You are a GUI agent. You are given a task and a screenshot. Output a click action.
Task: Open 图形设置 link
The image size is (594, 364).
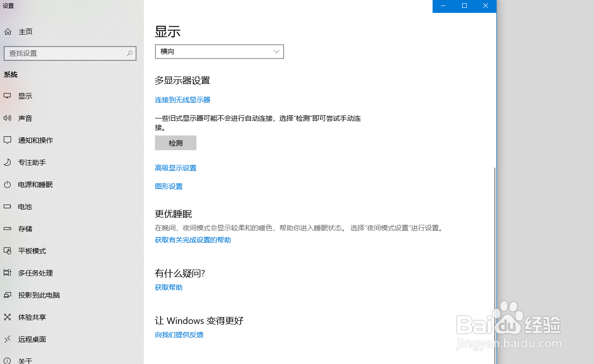(169, 186)
